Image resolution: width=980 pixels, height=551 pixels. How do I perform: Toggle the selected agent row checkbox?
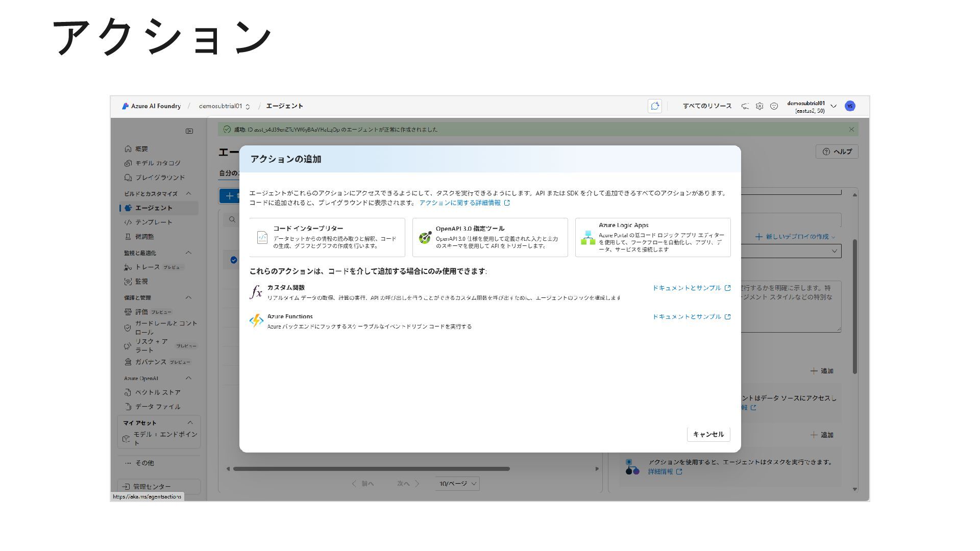[x=234, y=260]
